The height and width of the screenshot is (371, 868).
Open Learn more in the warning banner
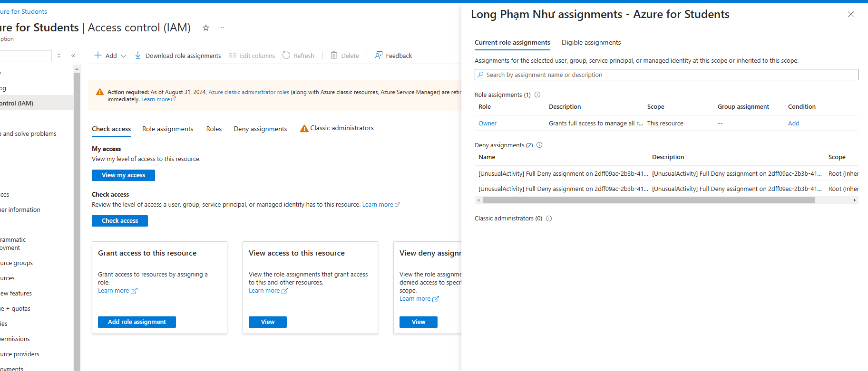(158, 99)
